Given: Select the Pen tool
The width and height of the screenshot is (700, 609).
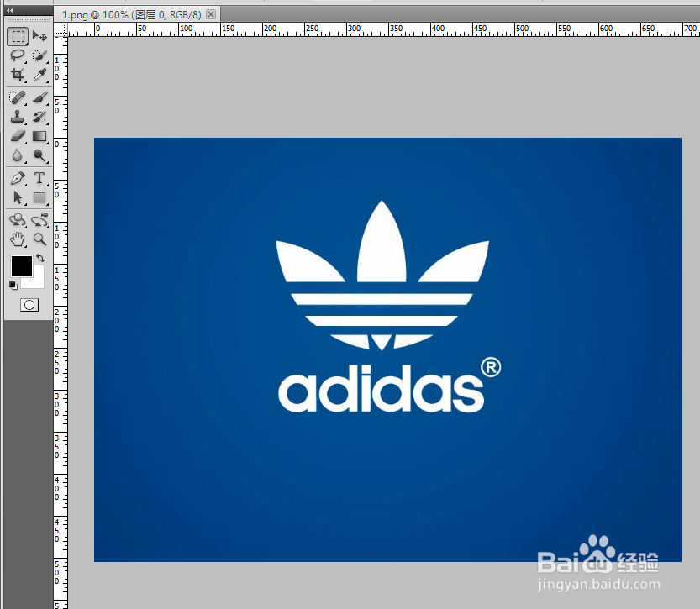Looking at the screenshot, I should (x=18, y=178).
